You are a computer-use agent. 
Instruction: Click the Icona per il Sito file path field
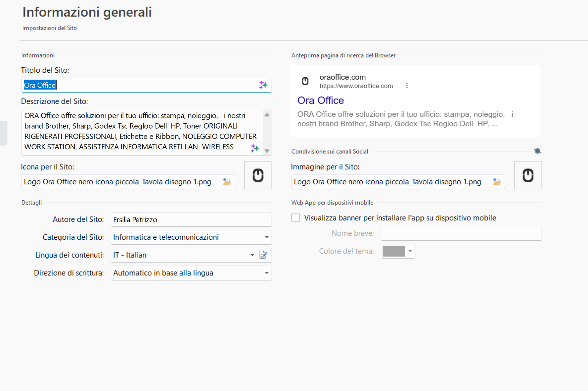[x=128, y=182]
